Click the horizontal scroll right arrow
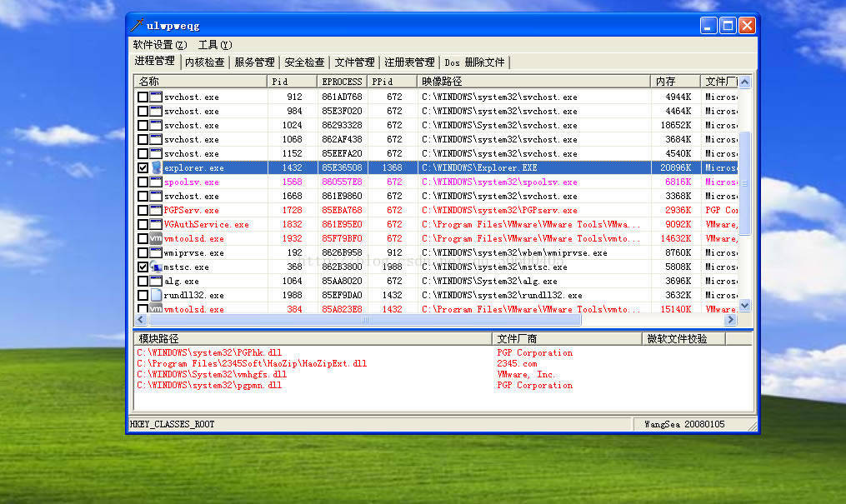Image resolution: width=846 pixels, height=504 pixels. pyautogui.click(x=730, y=319)
